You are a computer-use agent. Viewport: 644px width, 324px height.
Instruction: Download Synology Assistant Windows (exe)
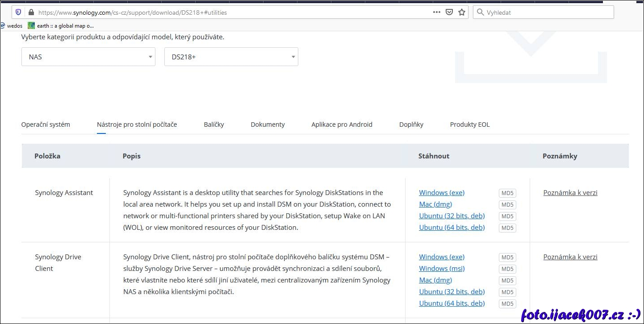(441, 193)
